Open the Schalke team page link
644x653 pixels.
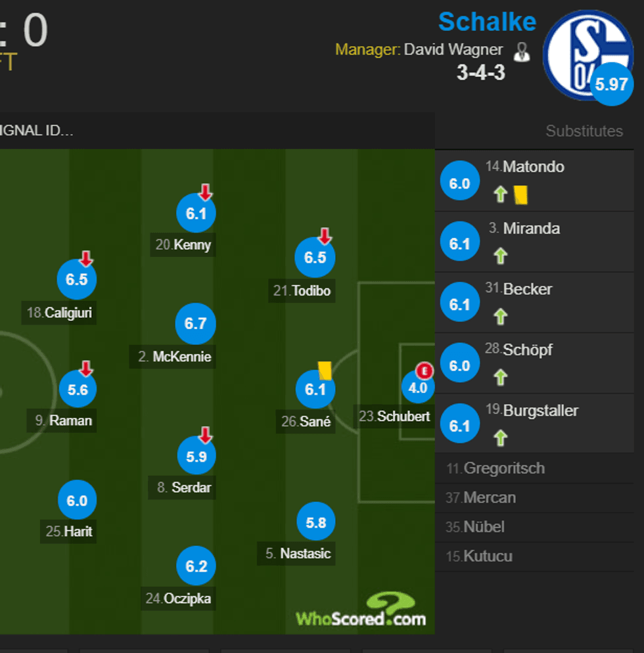point(487,22)
